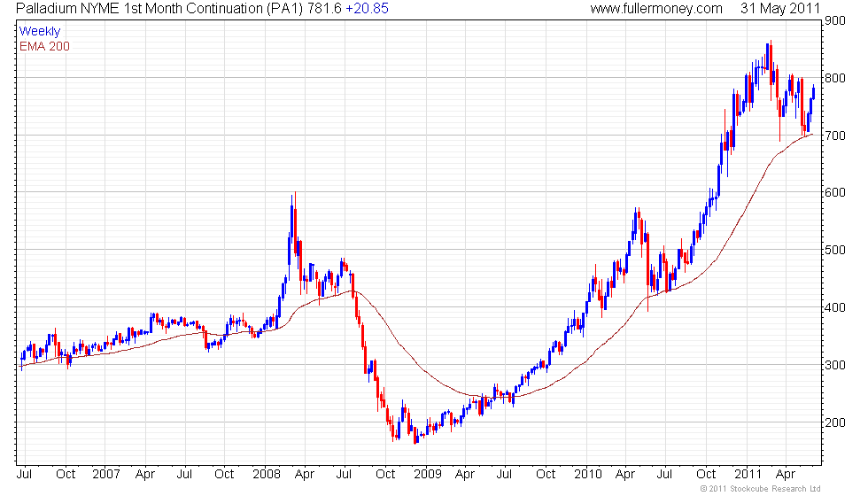Click the 31 May 2011 date label
This screenshot has width=868, height=496.
click(780, 8)
